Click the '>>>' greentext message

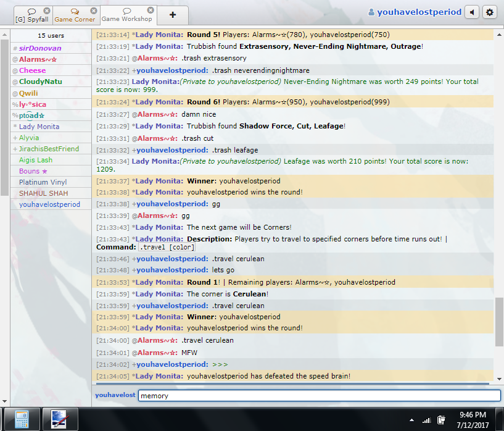pos(220,364)
